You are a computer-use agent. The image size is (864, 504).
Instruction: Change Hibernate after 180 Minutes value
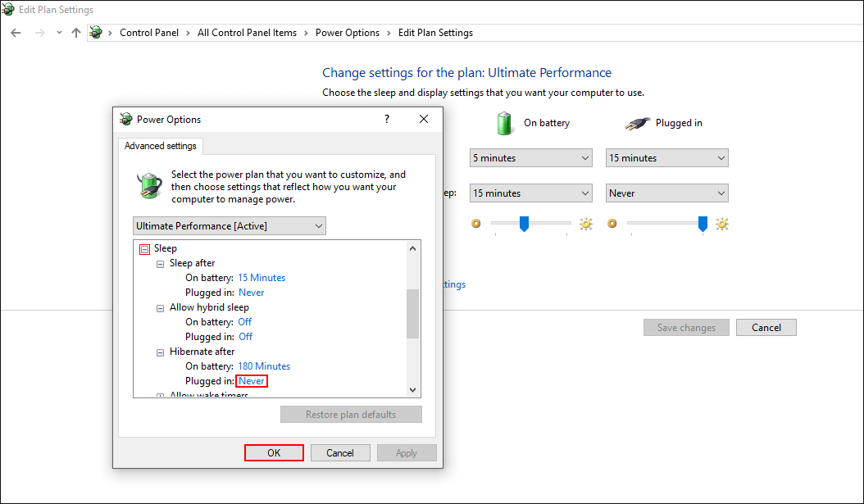[264, 366]
